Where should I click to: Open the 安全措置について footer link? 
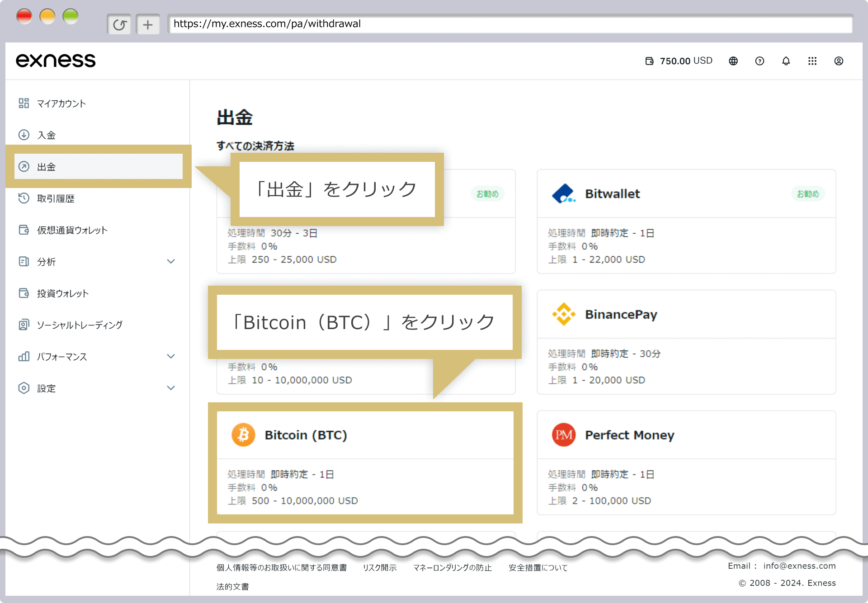point(538,567)
